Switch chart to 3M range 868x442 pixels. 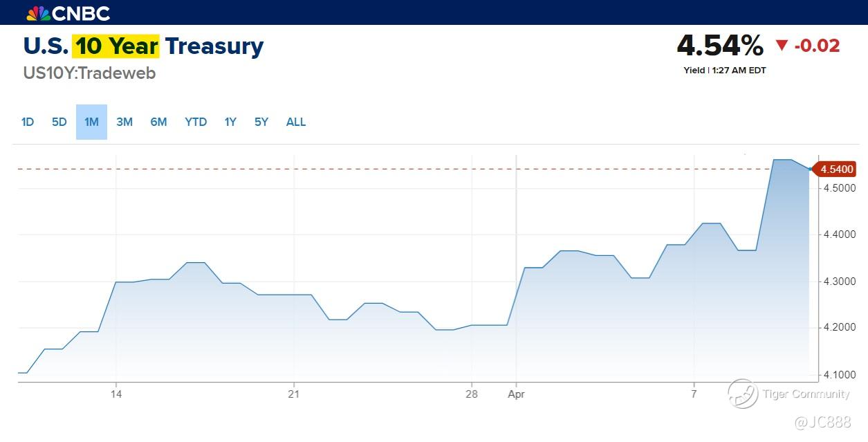tap(124, 122)
